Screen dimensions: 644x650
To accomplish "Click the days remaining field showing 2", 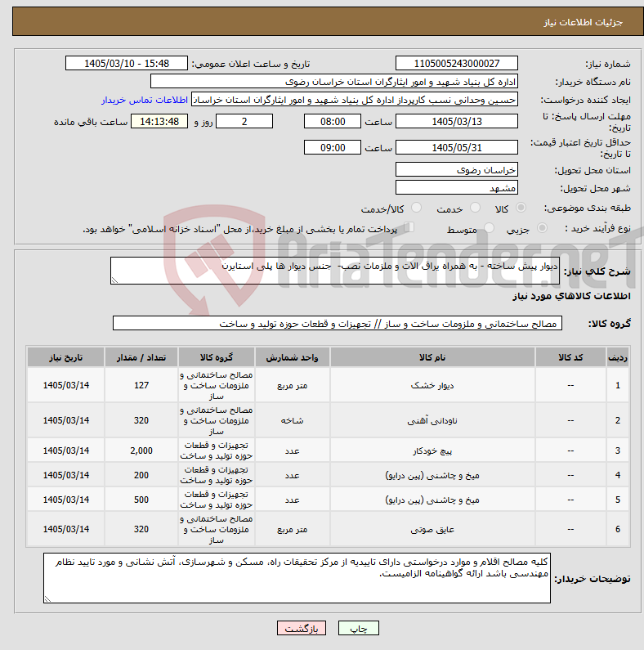I will [x=244, y=122].
